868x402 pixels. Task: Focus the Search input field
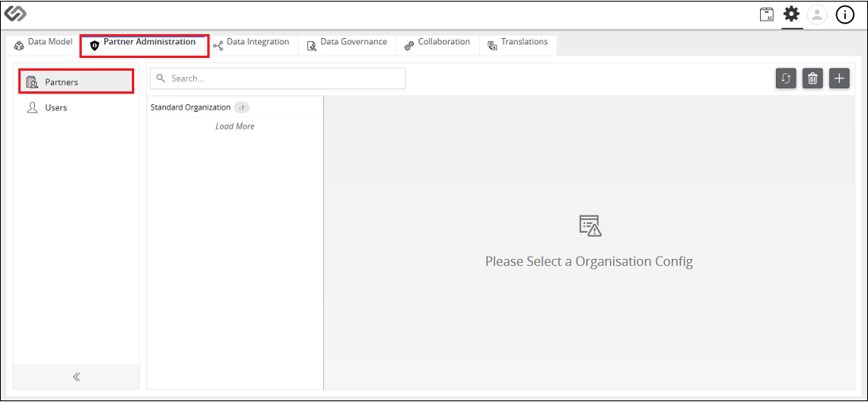click(278, 79)
